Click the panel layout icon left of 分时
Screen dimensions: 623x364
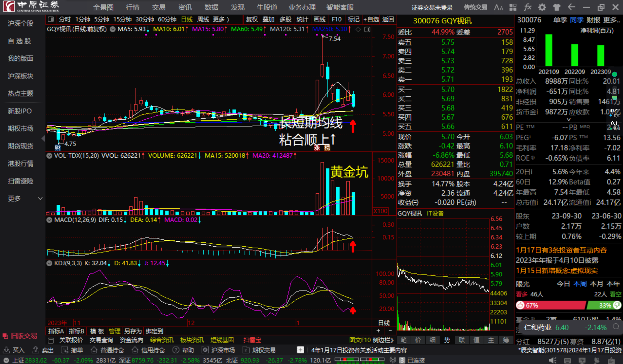click(x=51, y=19)
